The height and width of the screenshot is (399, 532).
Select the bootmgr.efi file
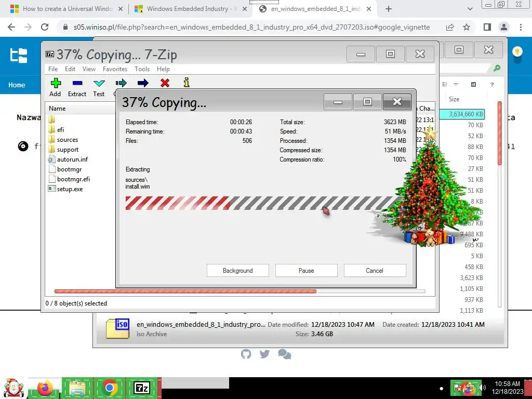coord(73,179)
